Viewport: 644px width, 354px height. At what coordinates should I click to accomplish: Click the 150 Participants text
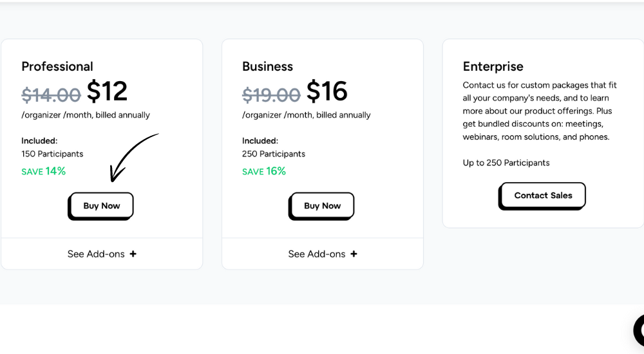[52, 154]
